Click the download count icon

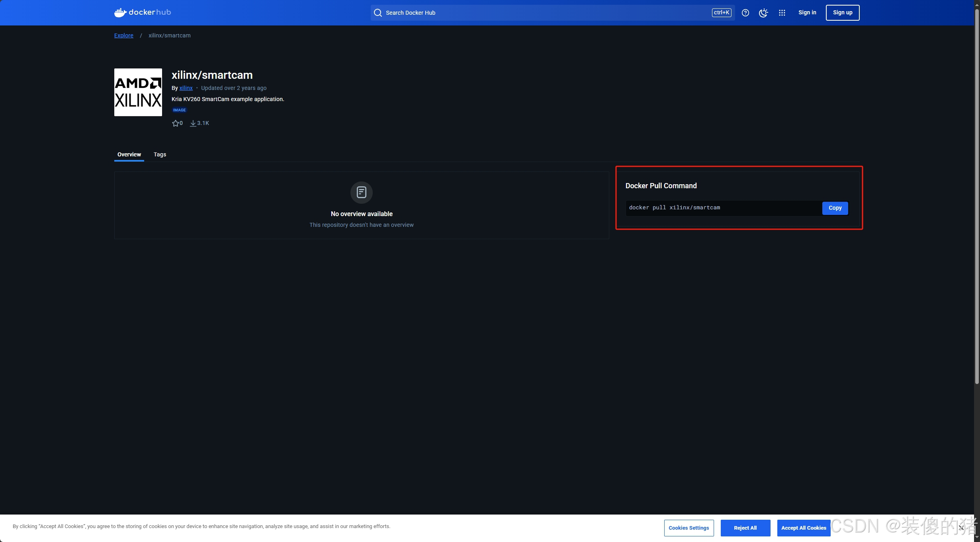click(193, 123)
